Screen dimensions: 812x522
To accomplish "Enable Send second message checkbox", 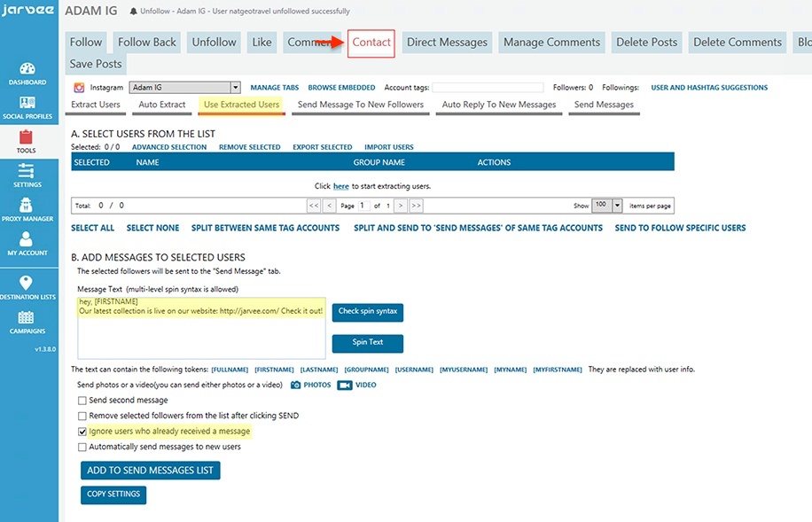I will [x=82, y=401].
